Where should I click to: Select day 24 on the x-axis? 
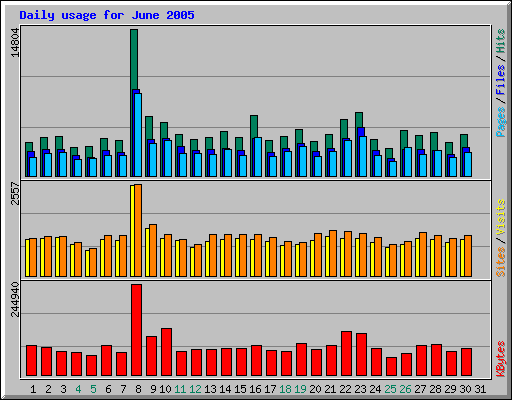point(375,389)
